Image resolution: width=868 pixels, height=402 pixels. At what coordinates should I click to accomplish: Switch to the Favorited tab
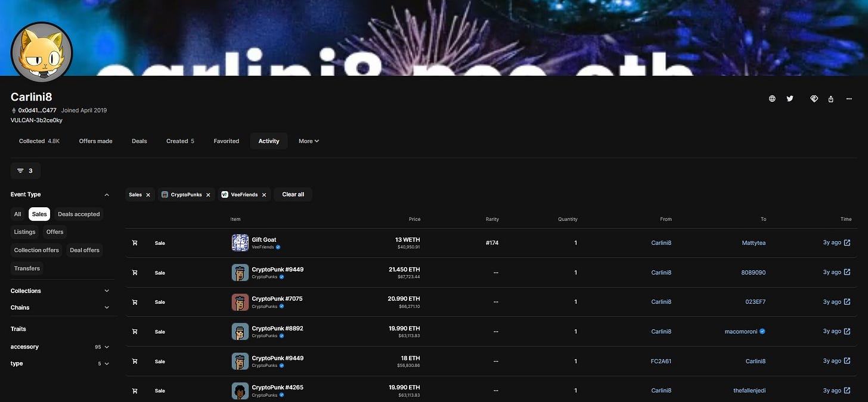227,141
